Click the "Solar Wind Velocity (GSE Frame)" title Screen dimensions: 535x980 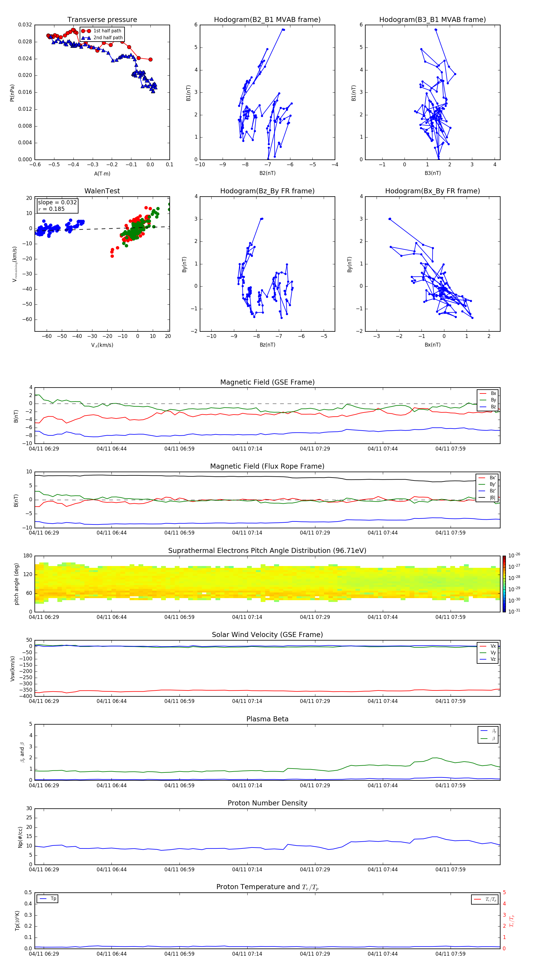tap(267, 635)
